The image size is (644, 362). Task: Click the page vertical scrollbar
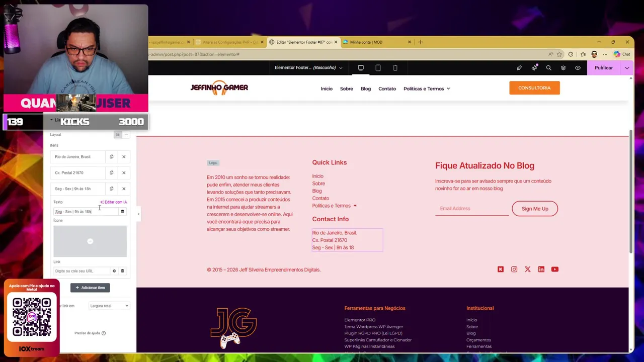[631, 191]
